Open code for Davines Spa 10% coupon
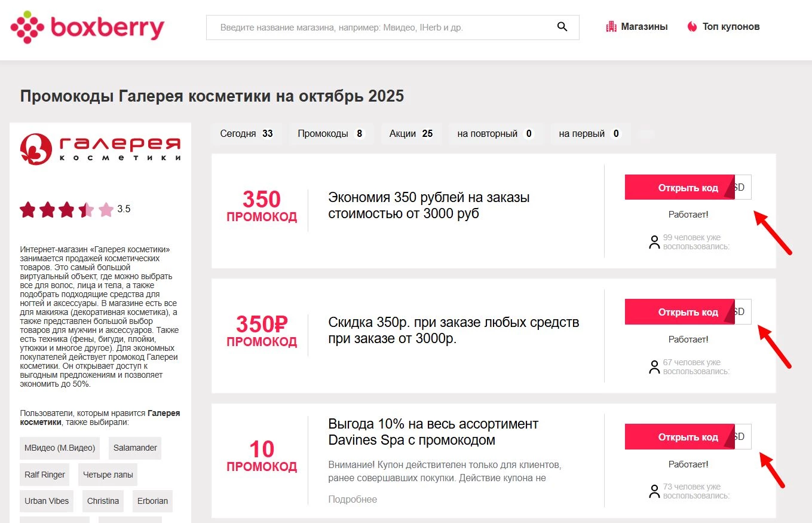The width and height of the screenshot is (812, 523). 680,437
